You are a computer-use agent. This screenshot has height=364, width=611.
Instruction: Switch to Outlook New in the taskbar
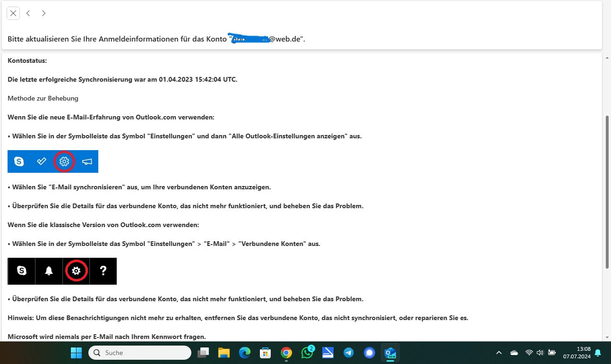(x=390, y=353)
